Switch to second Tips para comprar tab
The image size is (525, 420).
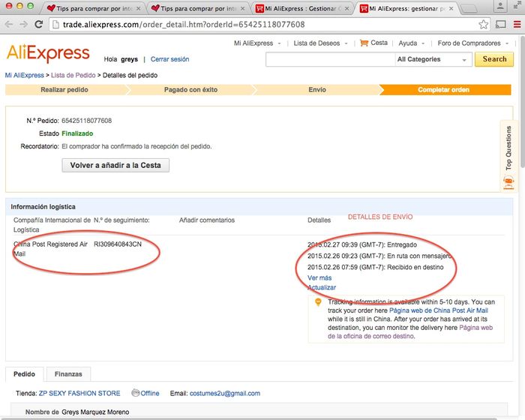coord(198,9)
